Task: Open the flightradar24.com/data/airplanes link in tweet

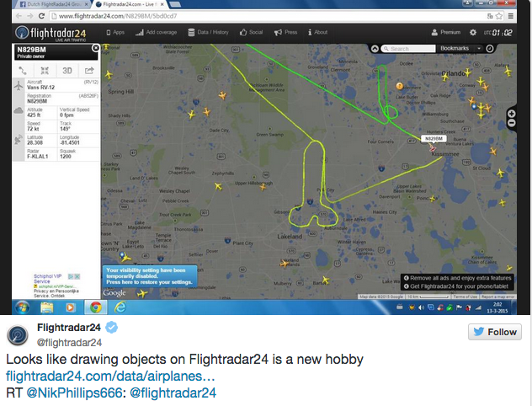Action: tap(110, 377)
